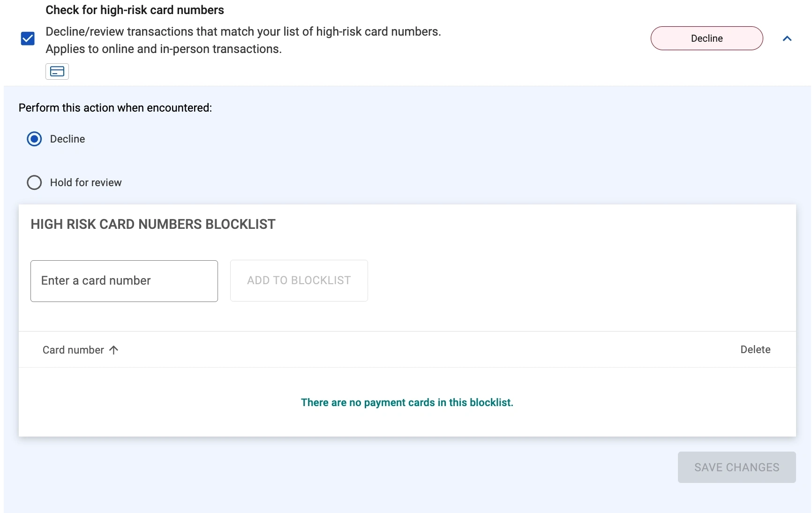Click the Perform this action when encountered label
The width and height of the screenshot is (812, 513).
[x=115, y=108]
